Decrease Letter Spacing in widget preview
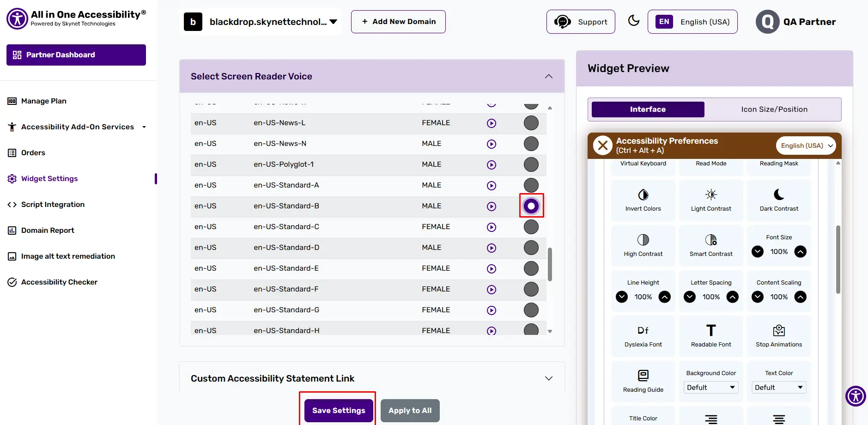The height and width of the screenshot is (425, 868). tap(690, 297)
